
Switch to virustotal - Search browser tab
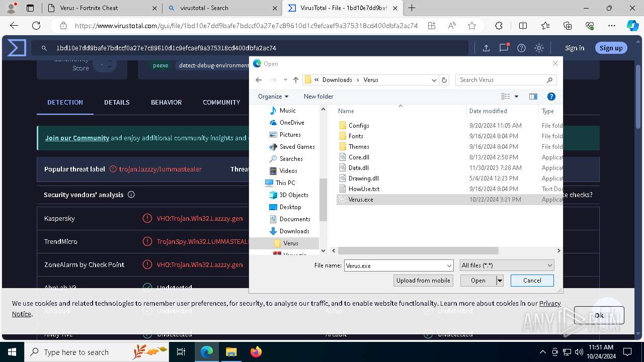tap(223, 8)
